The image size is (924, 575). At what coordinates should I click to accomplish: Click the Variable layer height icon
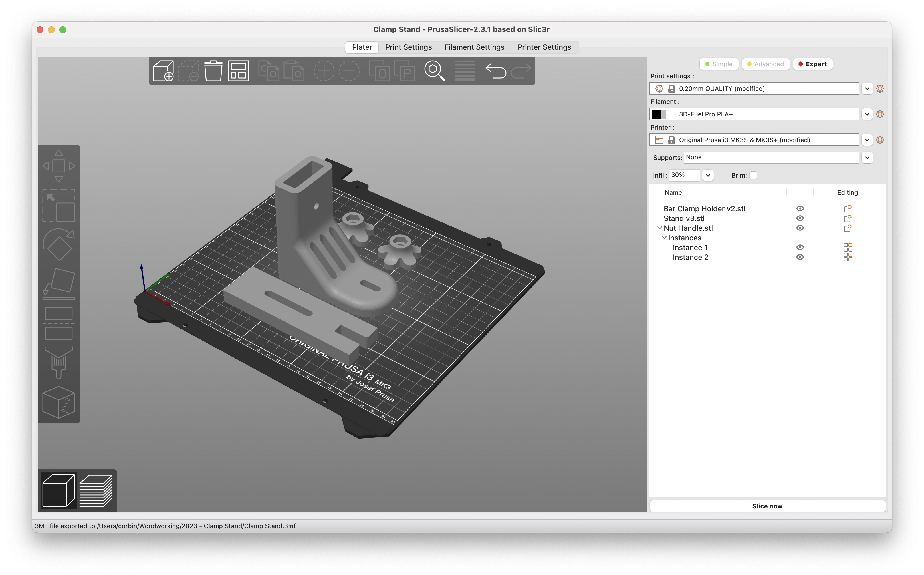(x=465, y=71)
